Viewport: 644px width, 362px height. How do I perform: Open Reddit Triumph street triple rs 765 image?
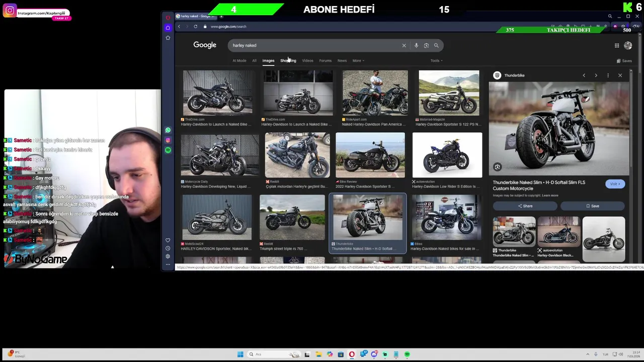pos(292,217)
